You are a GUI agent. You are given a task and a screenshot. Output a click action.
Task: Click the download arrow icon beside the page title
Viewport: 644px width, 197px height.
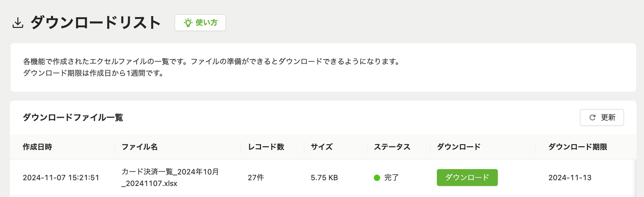tap(18, 23)
